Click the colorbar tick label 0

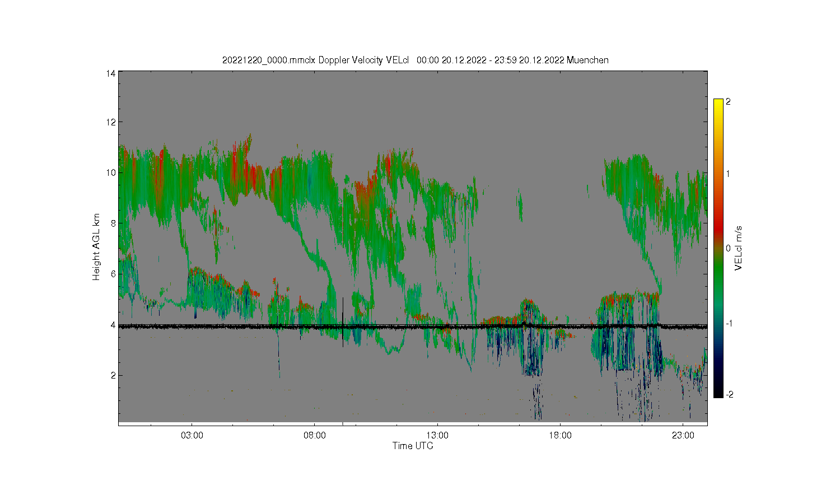tap(728, 248)
